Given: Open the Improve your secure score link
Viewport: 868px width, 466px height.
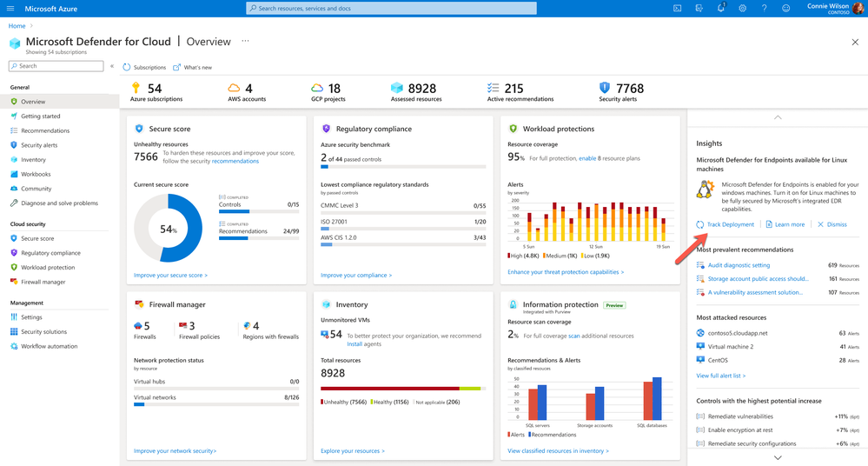Looking at the screenshot, I should pyautogui.click(x=170, y=276).
